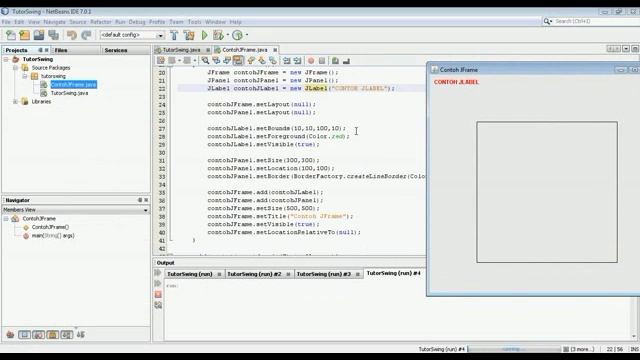The height and width of the screenshot is (360, 640).
Task: Select TutorSwing.java in Projects tree
Action: (x=69, y=93)
